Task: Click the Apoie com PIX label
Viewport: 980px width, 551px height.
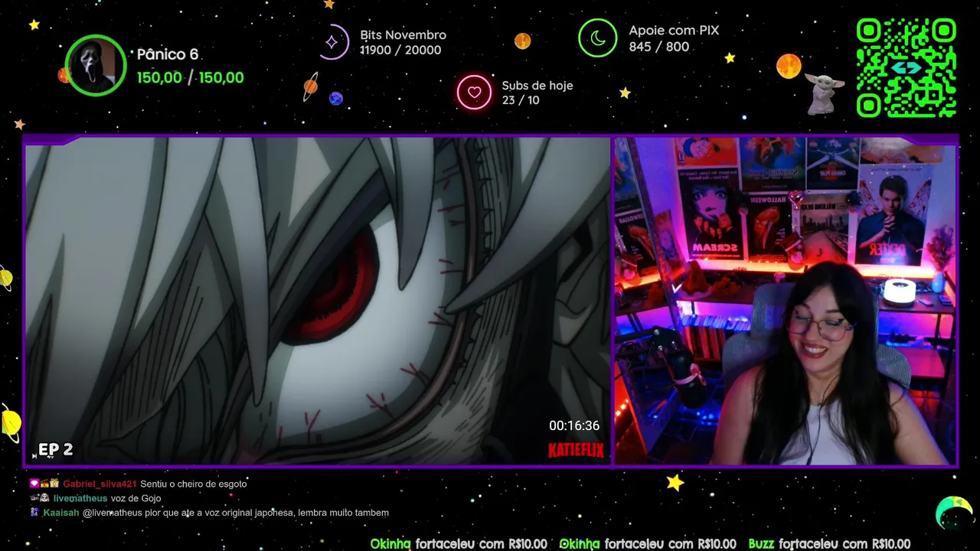Action: (x=674, y=31)
